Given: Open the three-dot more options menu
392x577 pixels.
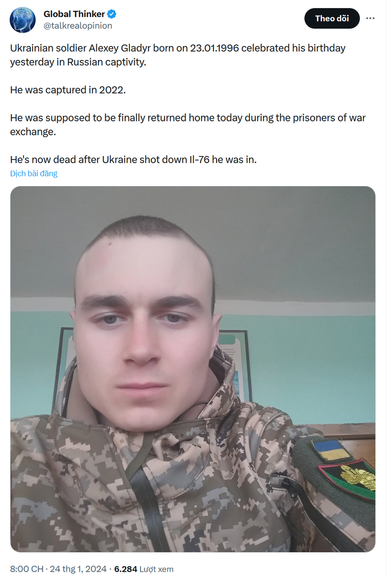Looking at the screenshot, I should click(370, 18).
